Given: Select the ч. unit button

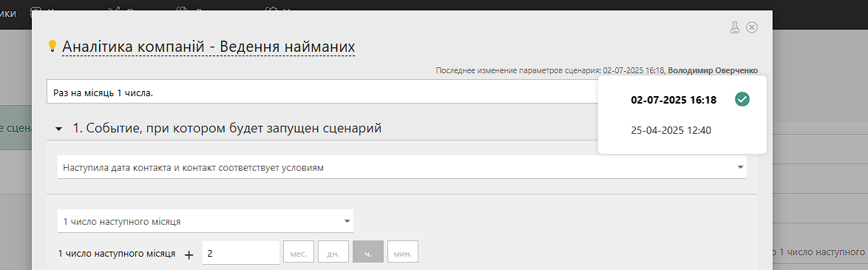Looking at the screenshot, I should [368, 252].
